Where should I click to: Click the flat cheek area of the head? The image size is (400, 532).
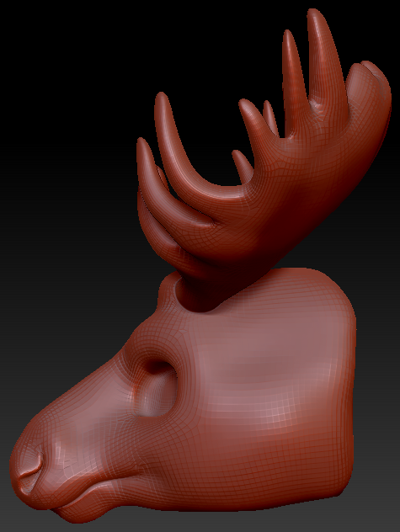272,380
